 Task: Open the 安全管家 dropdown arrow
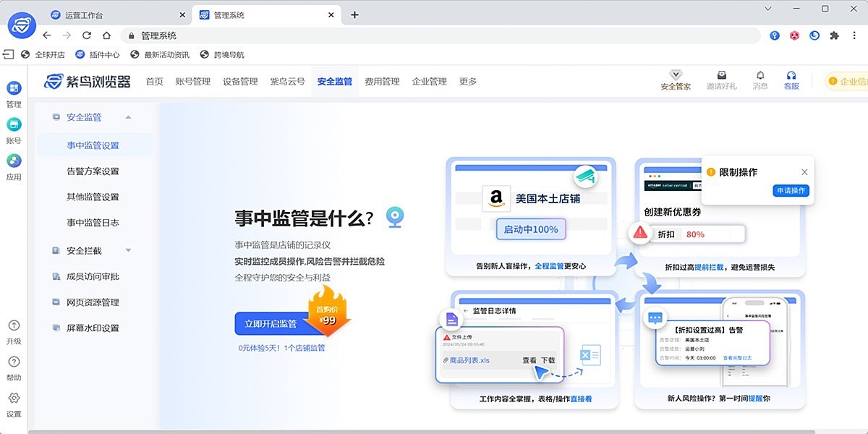tap(676, 72)
